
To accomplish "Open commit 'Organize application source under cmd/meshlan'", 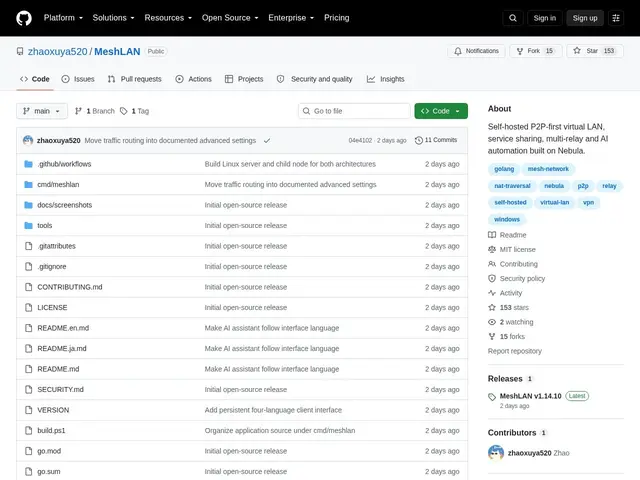I will click(280, 431).
